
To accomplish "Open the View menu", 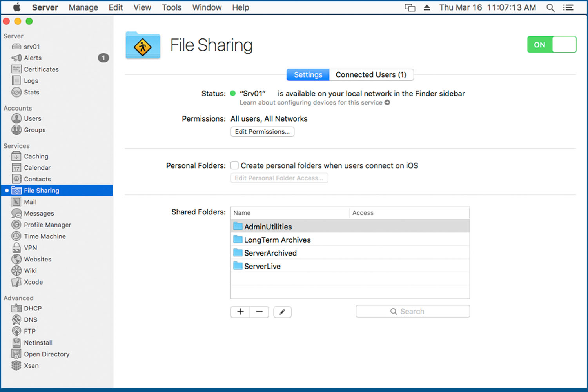I will [x=142, y=7].
